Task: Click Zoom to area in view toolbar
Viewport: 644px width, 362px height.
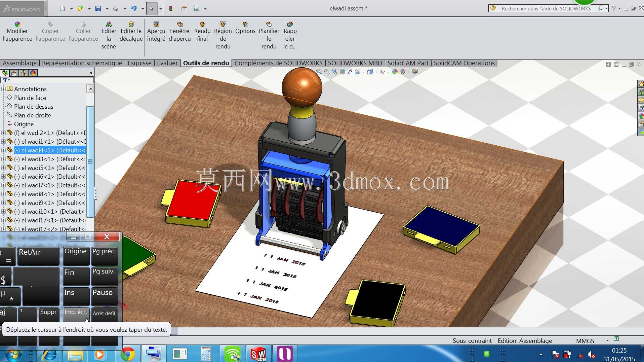Action: click(327, 72)
